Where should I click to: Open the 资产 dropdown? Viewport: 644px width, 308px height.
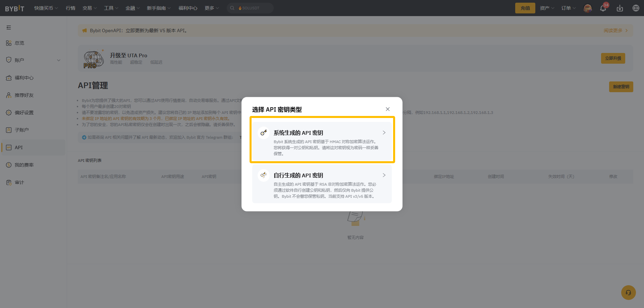[x=547, y=8]
